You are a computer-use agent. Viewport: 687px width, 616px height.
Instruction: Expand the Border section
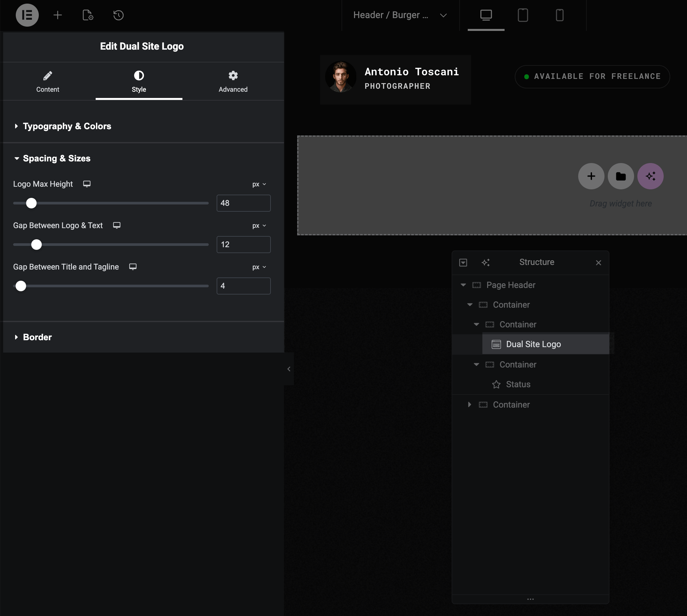[x=37, y=337]
